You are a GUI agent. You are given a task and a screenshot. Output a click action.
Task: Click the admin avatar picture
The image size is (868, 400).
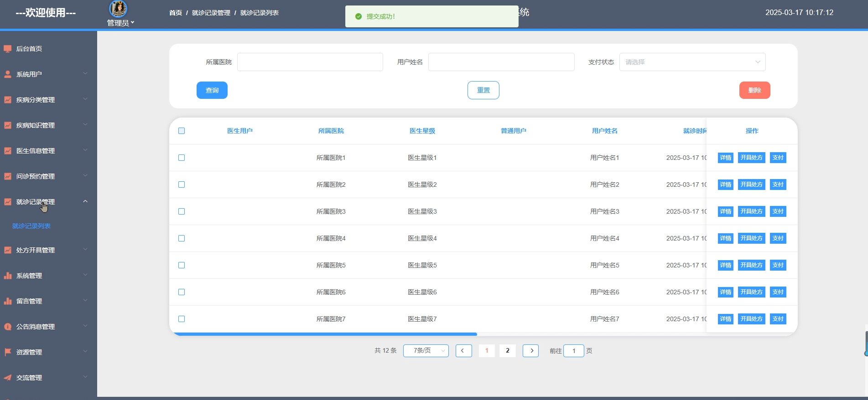(118, 8)
